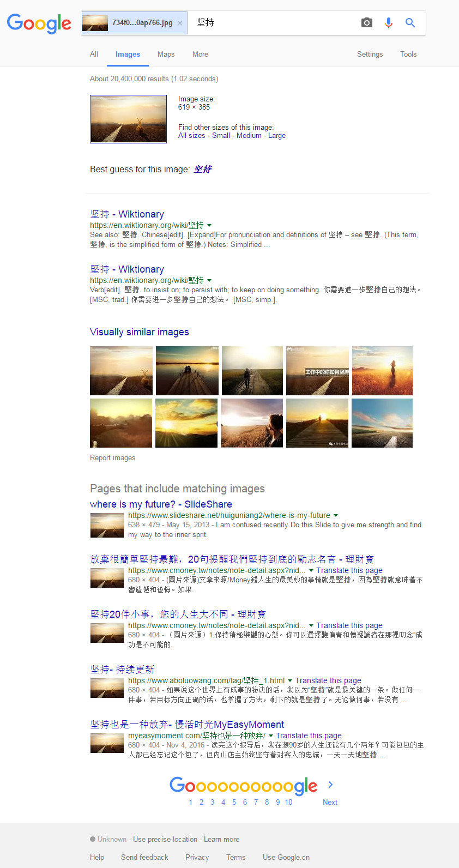Open the snail road thumbnail in similar images
Screen dimensions: 459x868
pos(121,371)
